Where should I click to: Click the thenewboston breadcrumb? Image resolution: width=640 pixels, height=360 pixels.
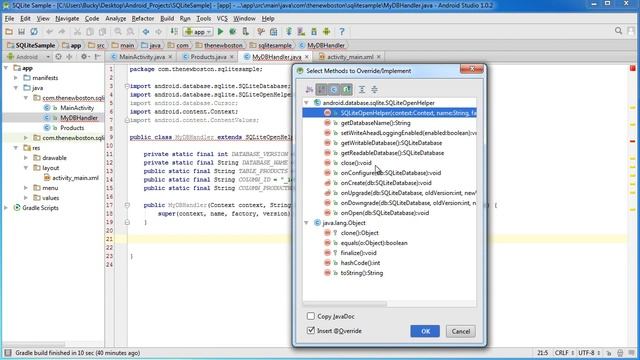pos(219,45)
